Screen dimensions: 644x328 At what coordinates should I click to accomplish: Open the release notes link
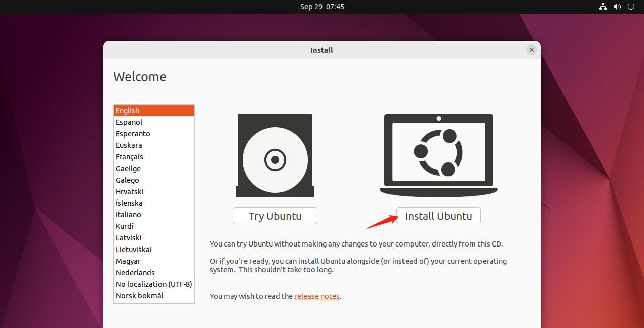point(316,296)
